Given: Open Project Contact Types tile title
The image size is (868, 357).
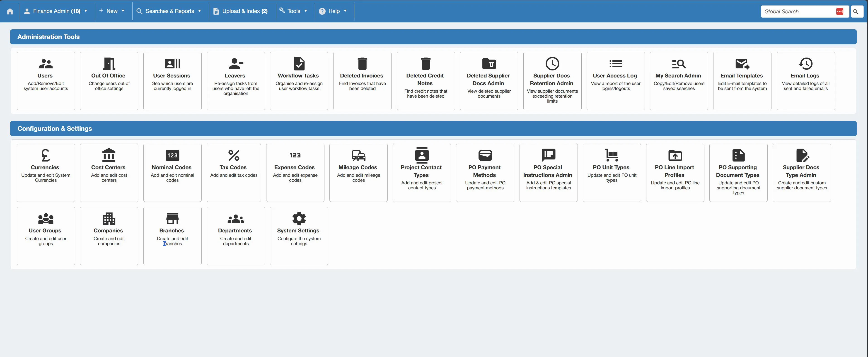Looking at the screenshot, I should pyautogui.click(x=421, y=171).
